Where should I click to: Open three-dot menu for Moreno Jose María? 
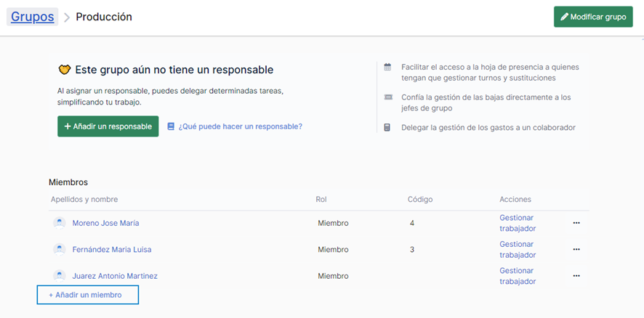576,223
